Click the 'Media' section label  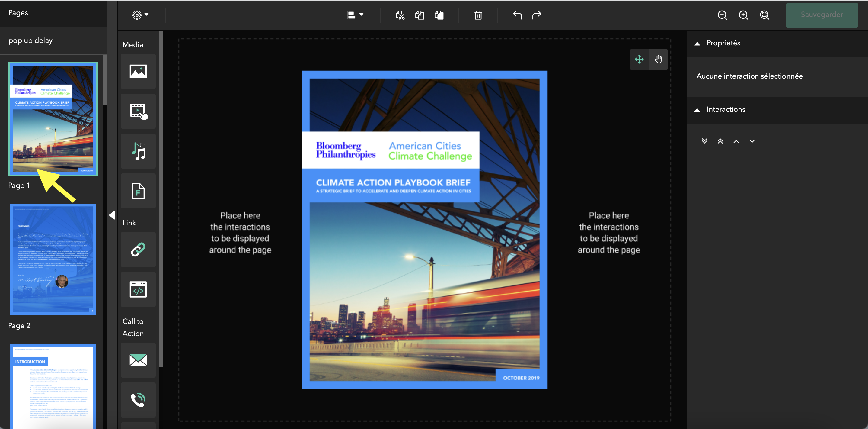coord(133,44)
